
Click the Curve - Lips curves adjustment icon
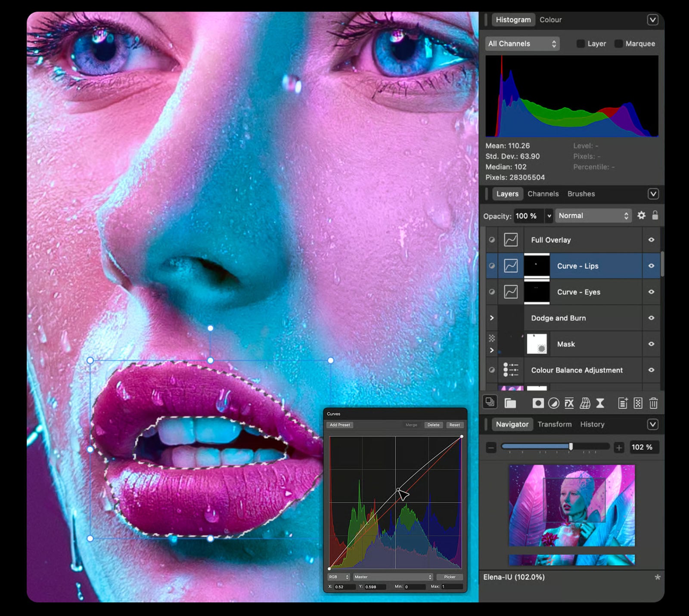(511, 266)
